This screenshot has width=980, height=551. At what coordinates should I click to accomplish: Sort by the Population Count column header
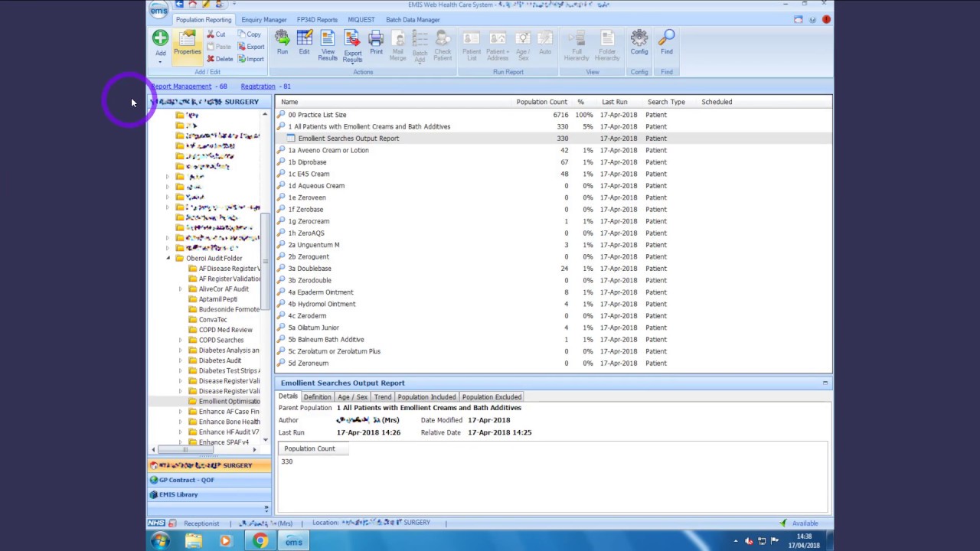coord(541,102)
